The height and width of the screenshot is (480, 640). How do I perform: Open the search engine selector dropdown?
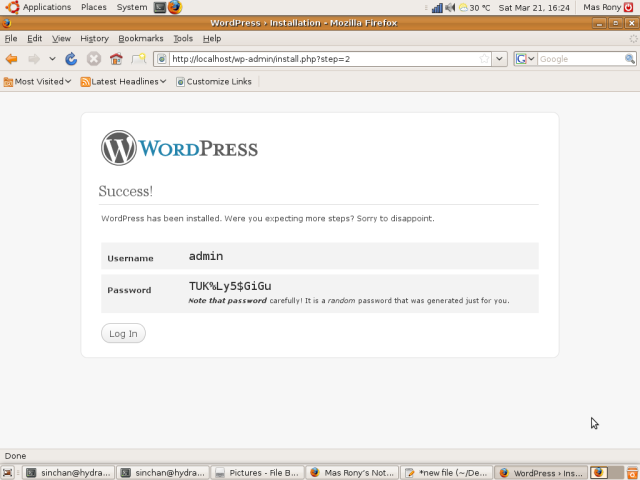(x=525, y=59)
